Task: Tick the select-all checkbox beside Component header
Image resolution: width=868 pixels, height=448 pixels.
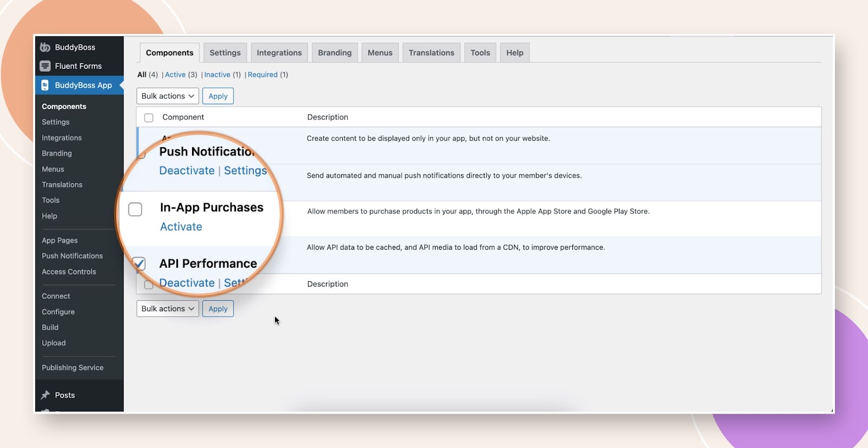Action: click(x=149, y=117)
